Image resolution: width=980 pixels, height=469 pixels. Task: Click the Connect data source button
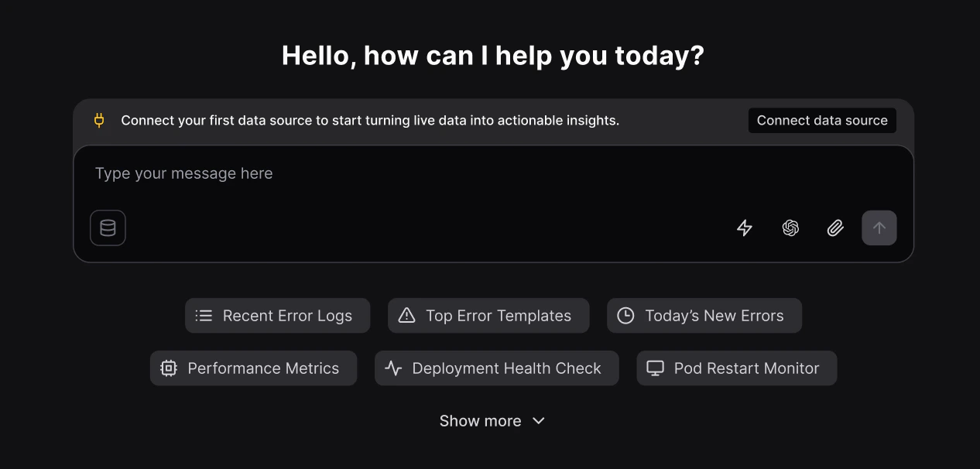[x=821, y=120]
